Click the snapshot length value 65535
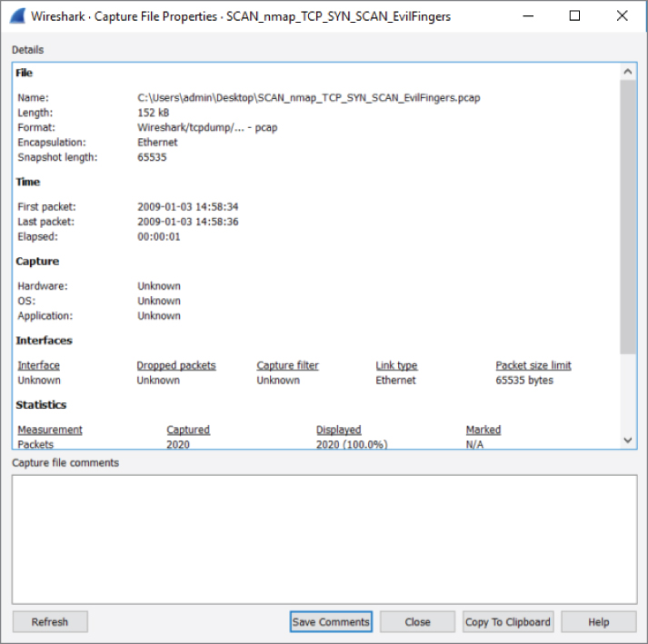 [x=152, y=157]
